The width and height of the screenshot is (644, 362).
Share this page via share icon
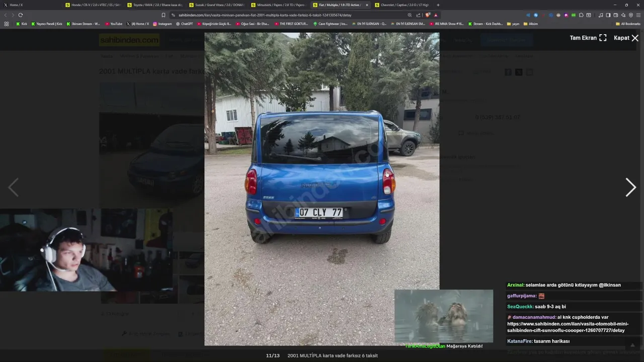click(418, 15)
